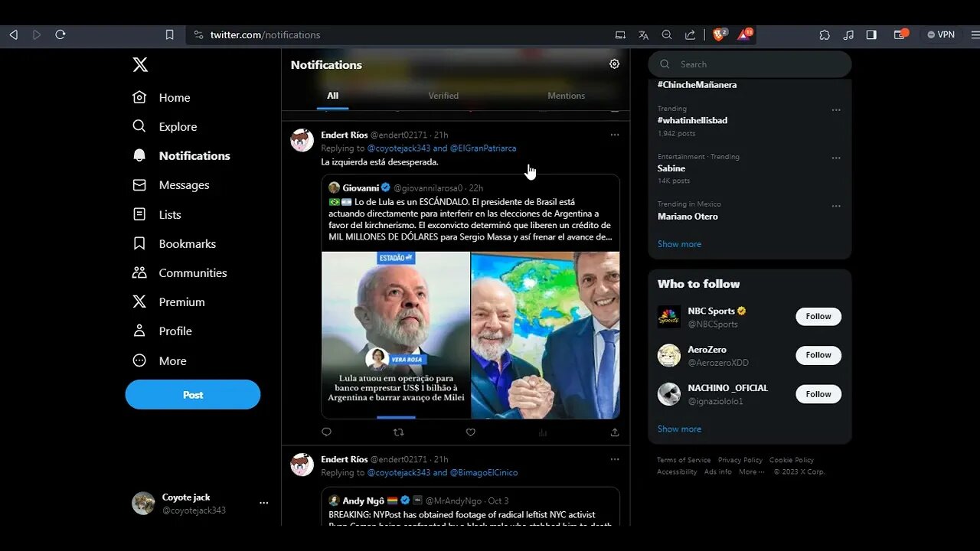
Task: Repost the 'La izquierda está desesperada' post
Action: tap(398, 432)
